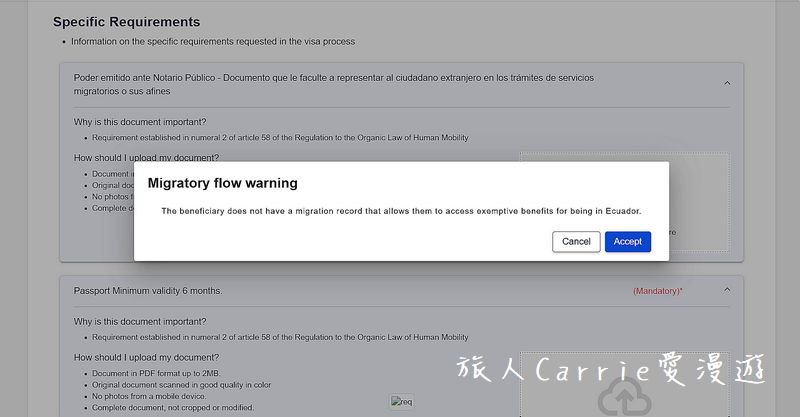Click the beneficiary migration record warning message
The width and height of the screenshot is (800, 417).
pyautogui.click(x=401, y=211)
